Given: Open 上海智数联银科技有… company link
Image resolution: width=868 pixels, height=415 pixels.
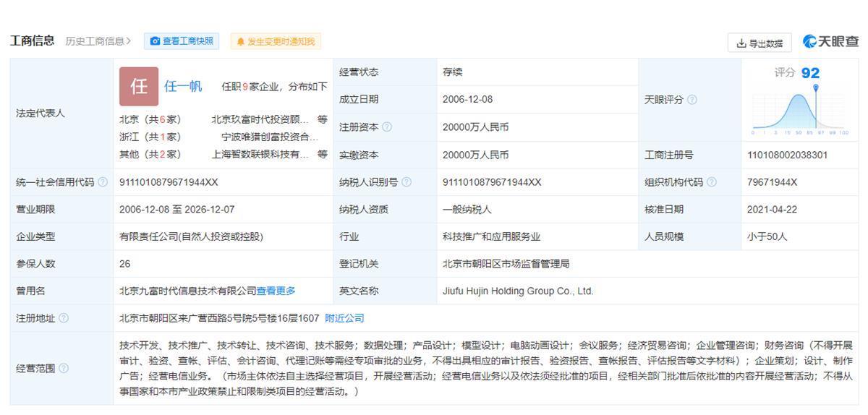Looking at the screenshot, I should click(260, 154).
